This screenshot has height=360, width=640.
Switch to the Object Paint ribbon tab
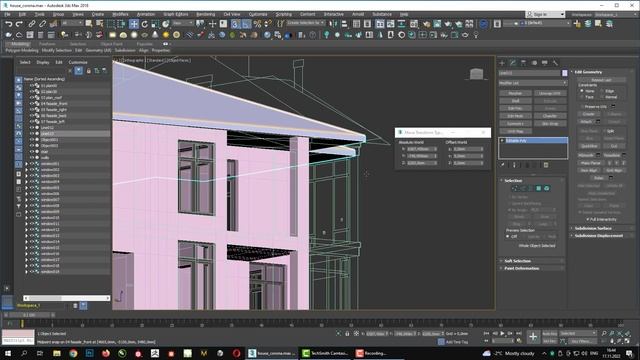[x=111, y=44]
